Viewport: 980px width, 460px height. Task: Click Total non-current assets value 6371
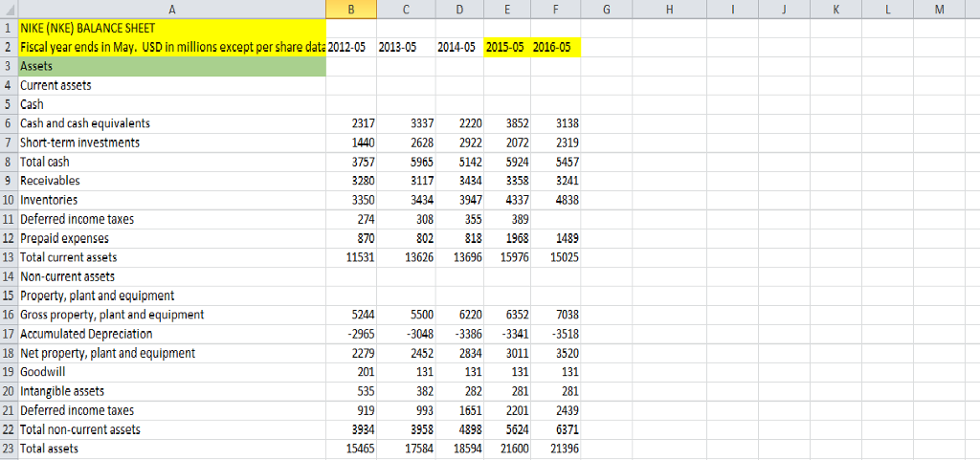click(556, 430)
